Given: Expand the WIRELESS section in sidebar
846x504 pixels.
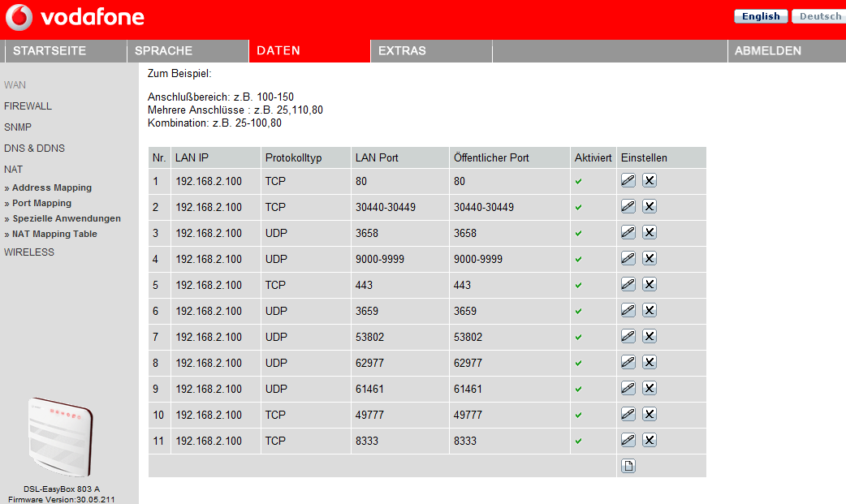Looking at the screenshot, I should pos(29,252).
